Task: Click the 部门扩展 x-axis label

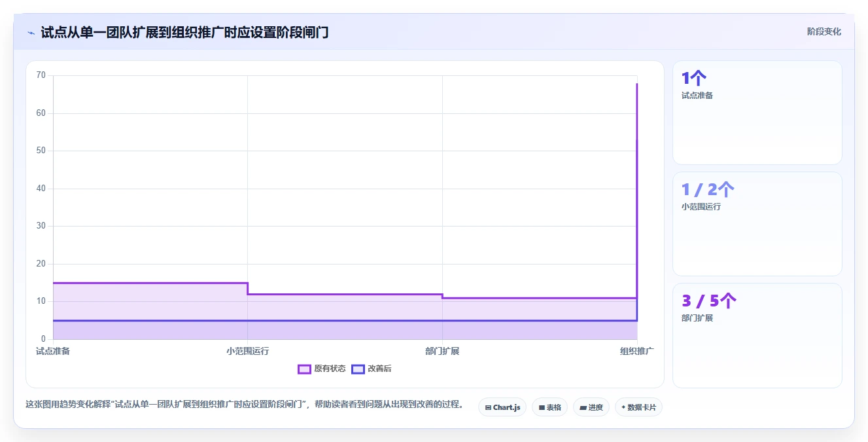Action: (x=442, y=351)
